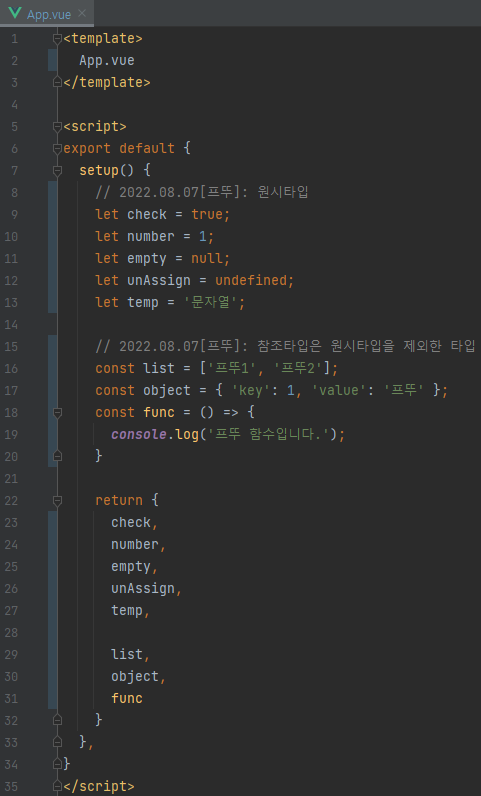Click 'unAssign,' in the return block

[x=147, y=588]
